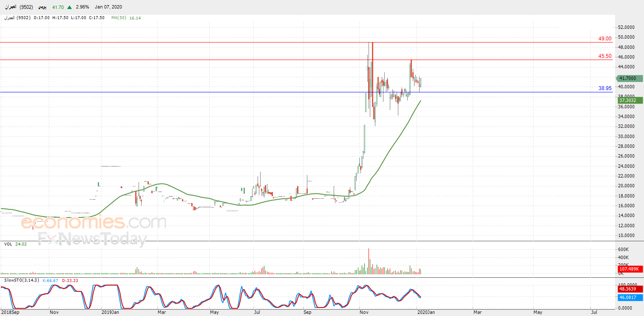Click the VOL indicator label
Image resolution: width=644 pixels, height=316 pixels.
pyautogui.click(x=8, y=244)
